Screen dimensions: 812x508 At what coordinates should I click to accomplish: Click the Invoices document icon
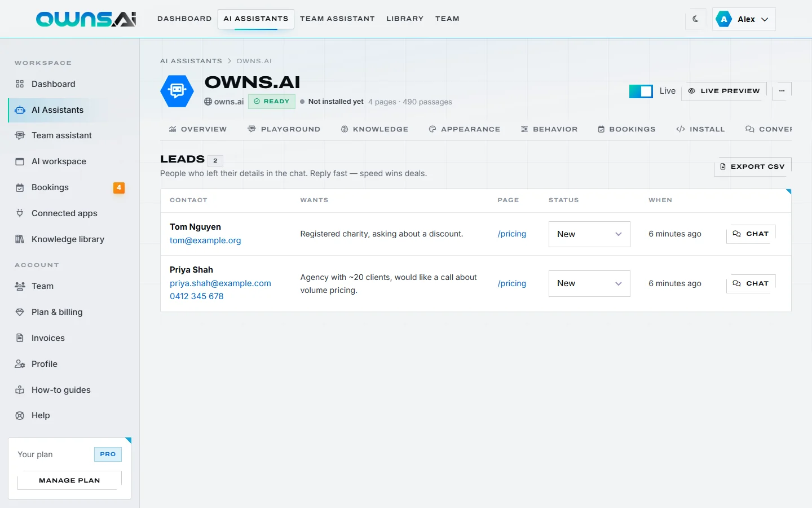20,338
